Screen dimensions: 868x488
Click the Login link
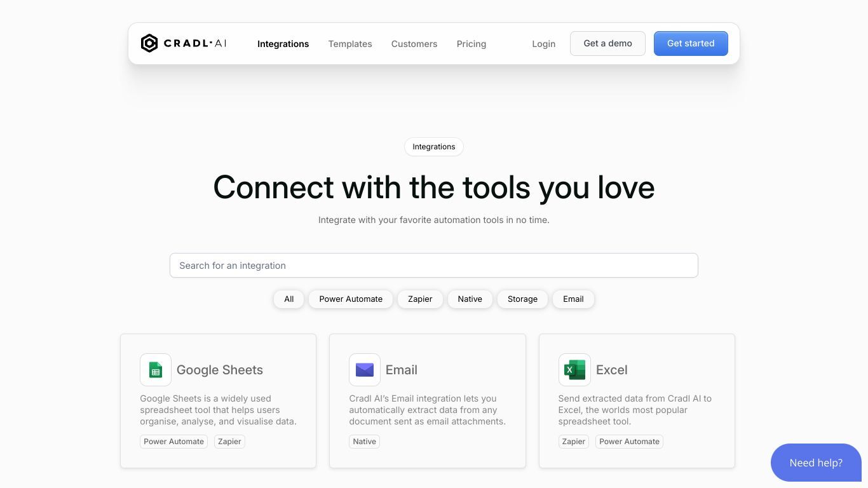[544, 44]
